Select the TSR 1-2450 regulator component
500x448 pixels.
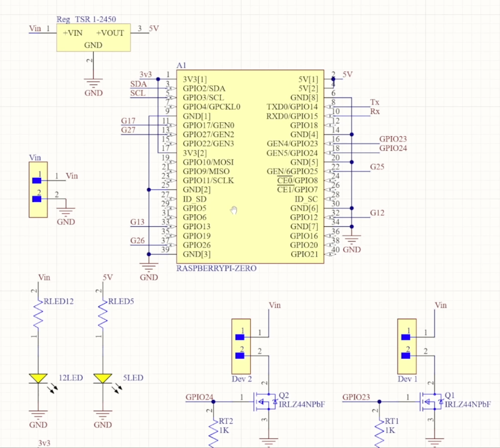(93, 38)
